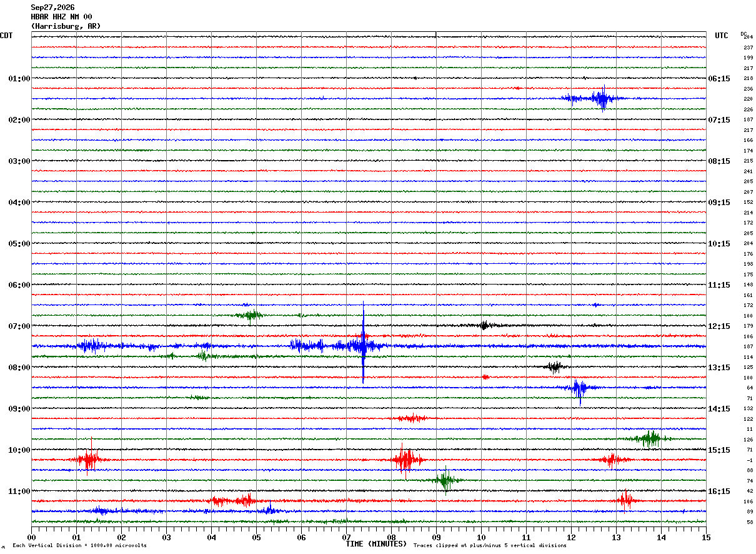
Task: Click the blue burst near 06:15 UTC row
Action: (595, 98)
